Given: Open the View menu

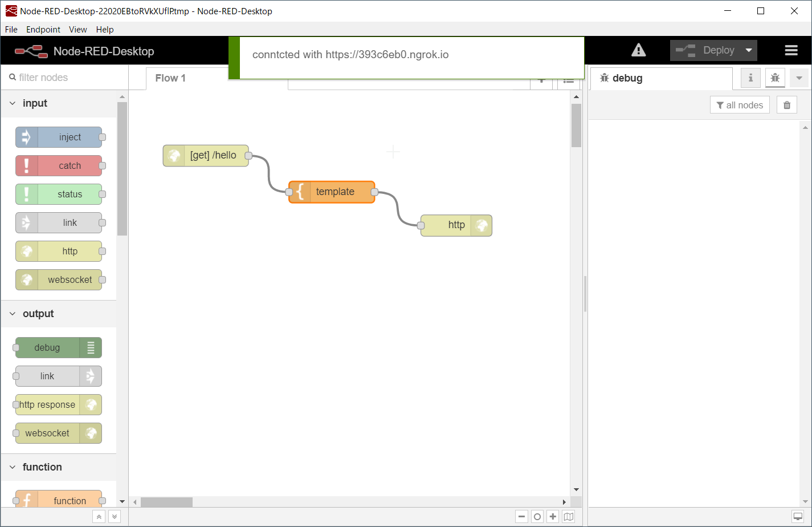Looking at the screenshot, I should pyautogui.click(x=78, y=30).
